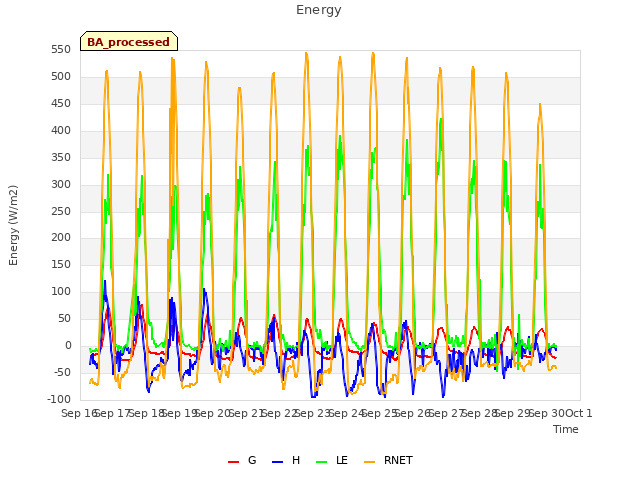The image size is (640, 480).
Task: Click the 0 y-axis tick label
Action: click(x=68, y=345)
